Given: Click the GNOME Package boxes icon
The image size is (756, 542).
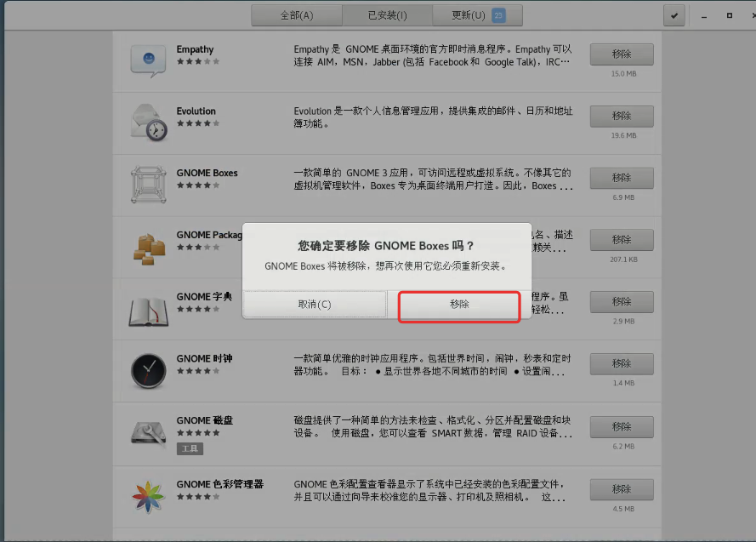Looking at the screenshot, I should (x=147, y=245).
